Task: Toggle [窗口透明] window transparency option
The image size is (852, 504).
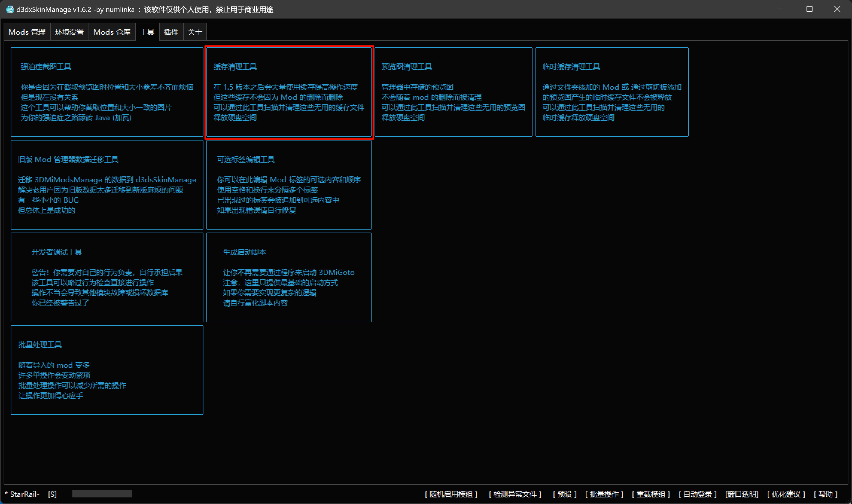Action: click(x=742, y=494)
